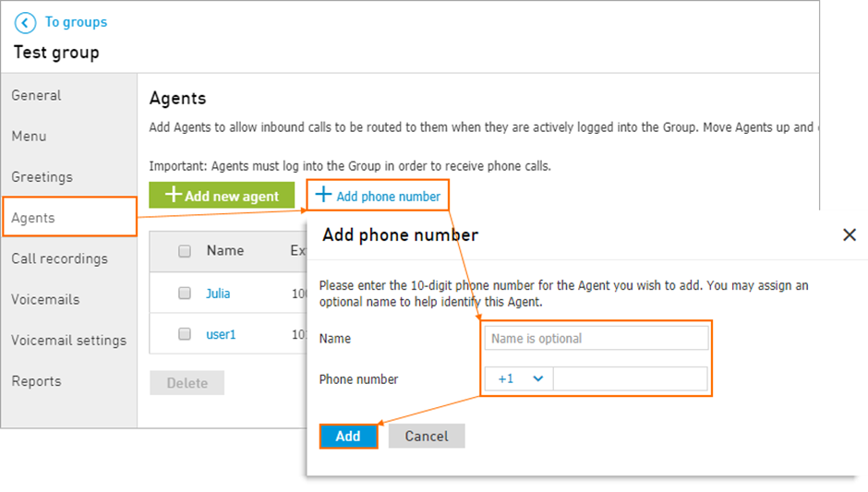Click the chevron arrow of country code selector

[x=538, y=379]
